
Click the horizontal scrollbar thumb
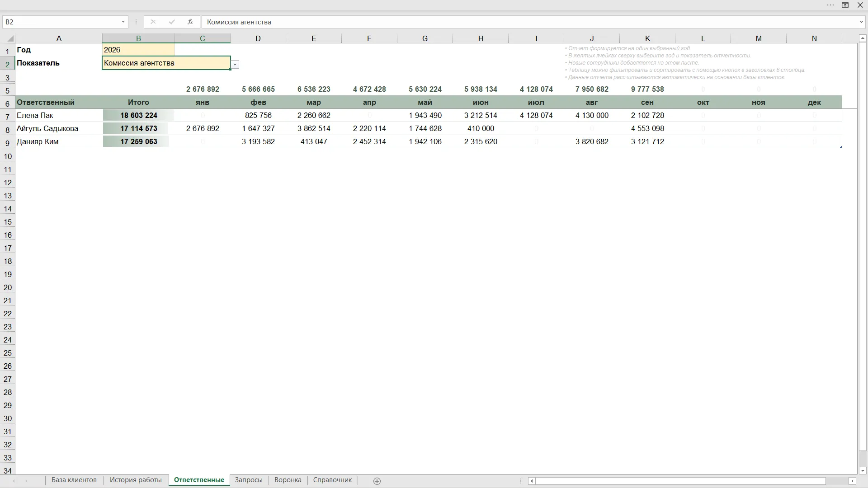tap(680, 481)
